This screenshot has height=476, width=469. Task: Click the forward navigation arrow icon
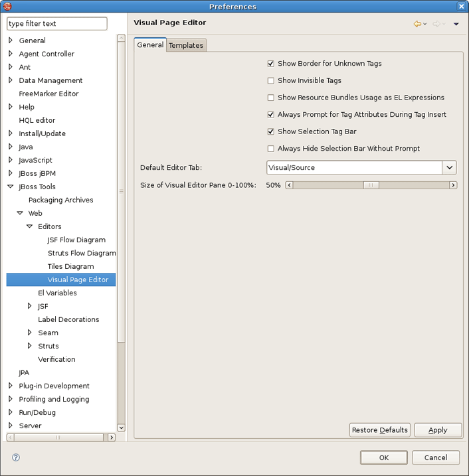pyautogui.click(x=436, y=24)
